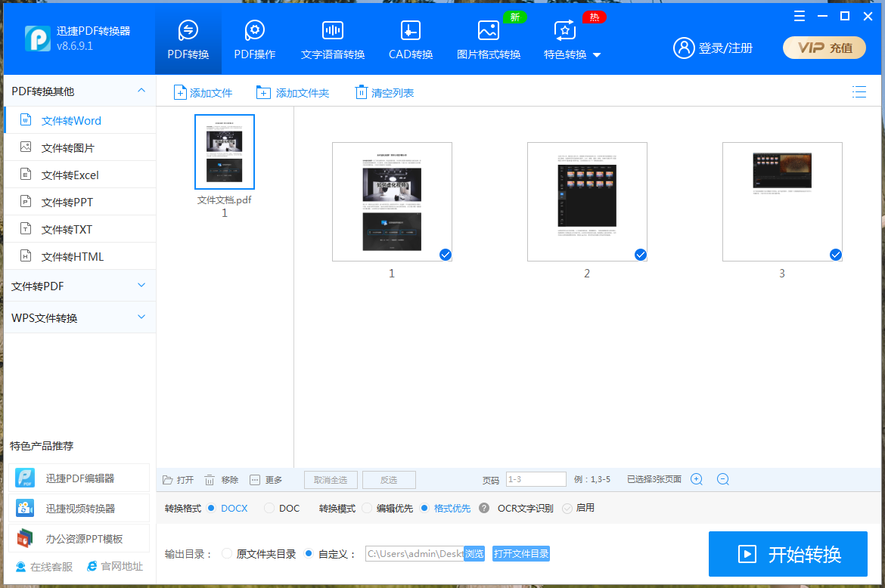The image size is (885, 588).
Task: Click the 登录/注册 text link
Action: tap(726, 48)
